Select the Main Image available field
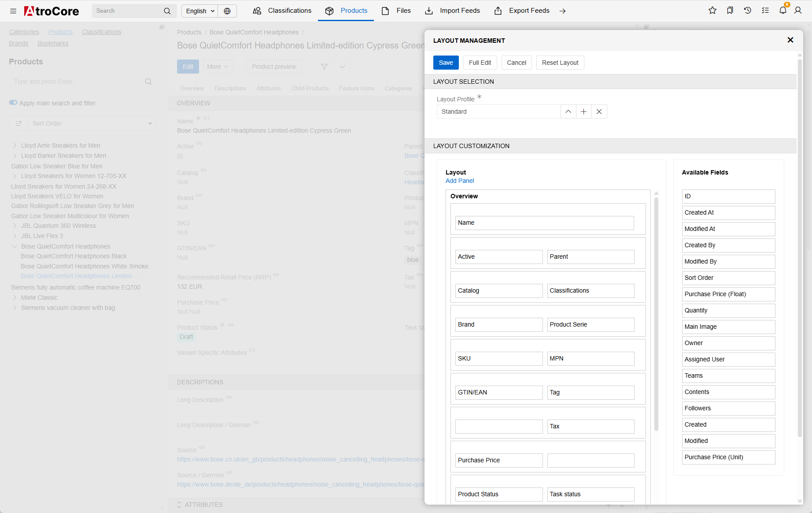This screenshot has height=513, width=812. click(728, 327)
